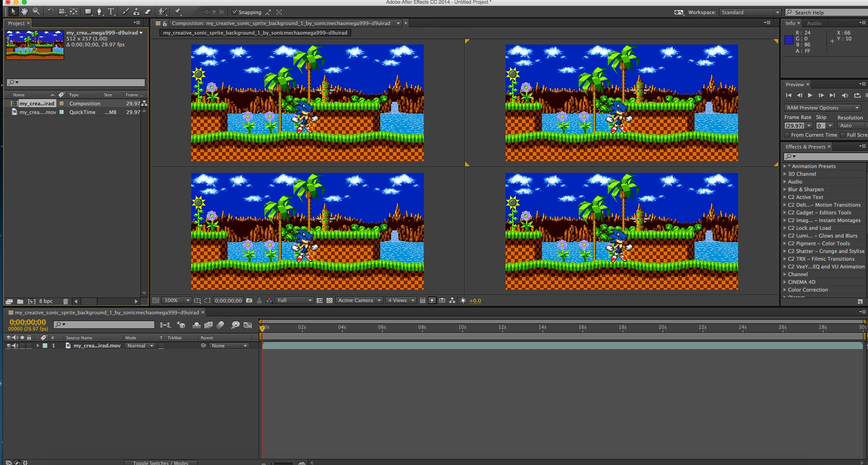Screen dimensions: 868x465
Task: Enable Full Screen preview checkbox
Action: [x=843, y=135]
